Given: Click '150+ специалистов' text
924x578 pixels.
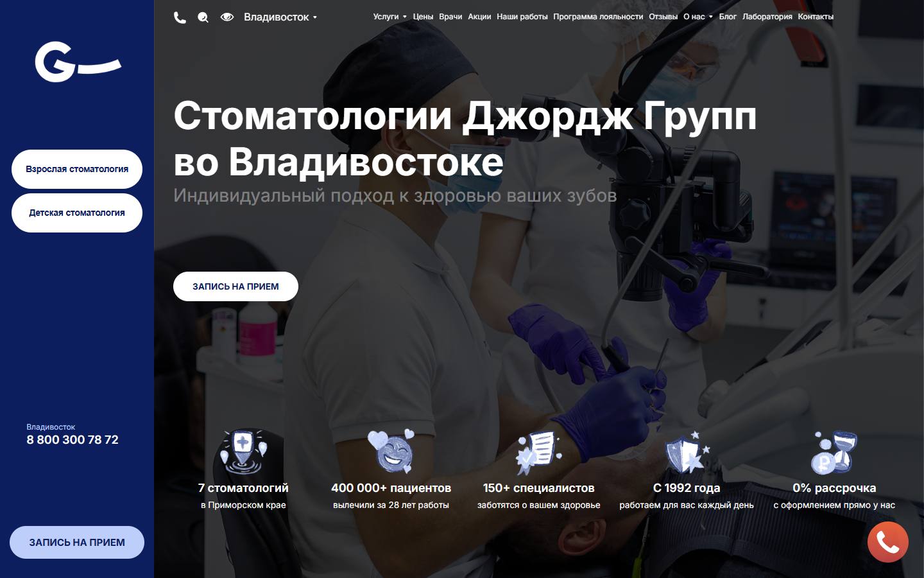Looking at the screenshot, I should (538, 488).
